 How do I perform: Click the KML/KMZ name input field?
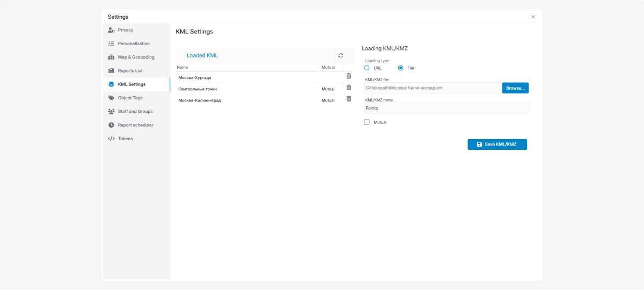445,108
